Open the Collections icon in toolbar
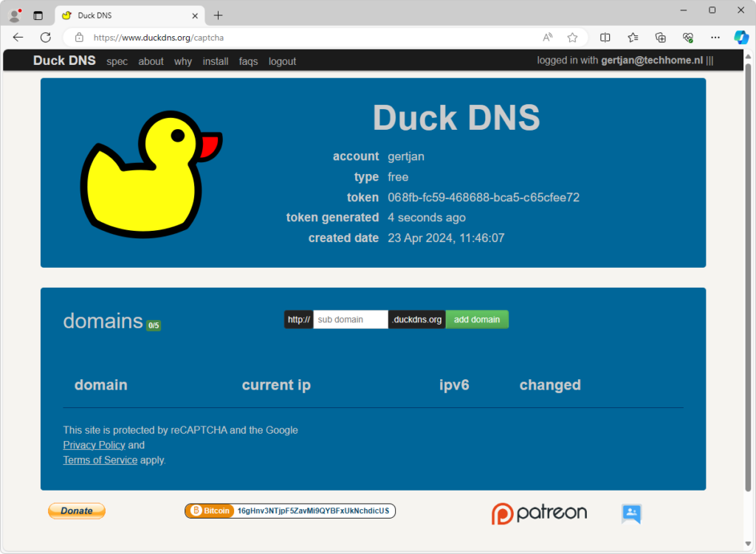756x554 pixels. (x=661, y=38)
